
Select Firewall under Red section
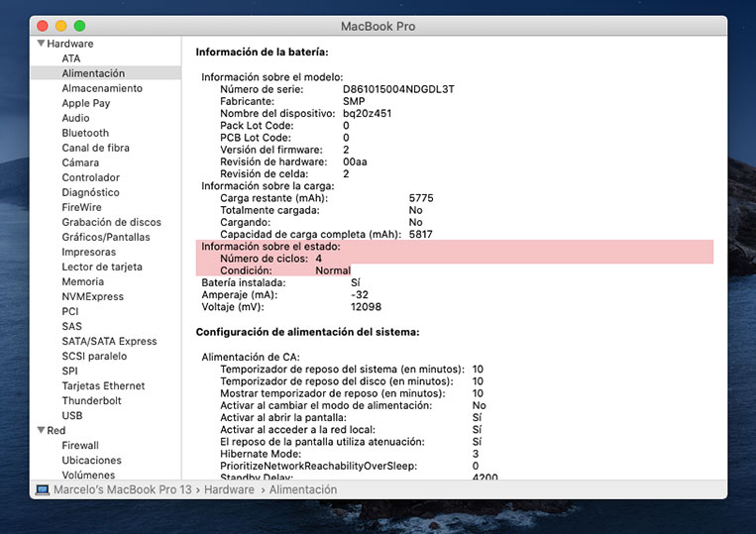[x=81, y=445]
